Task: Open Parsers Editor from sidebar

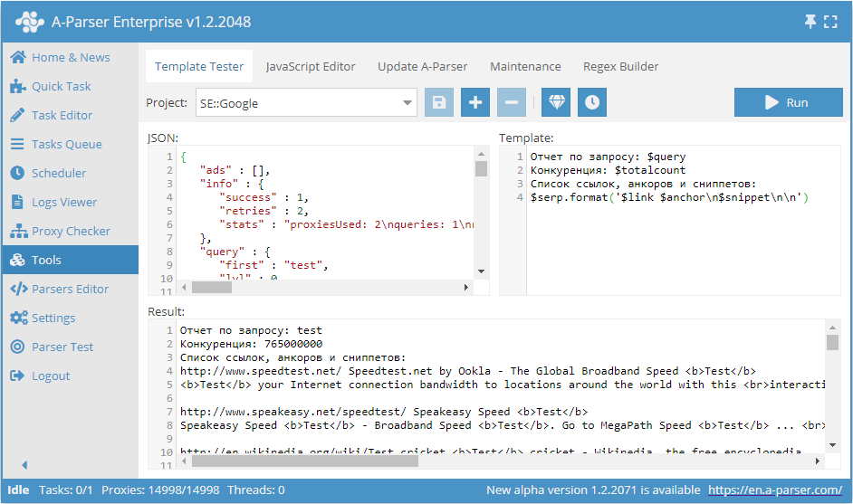Action: (70, 289)
